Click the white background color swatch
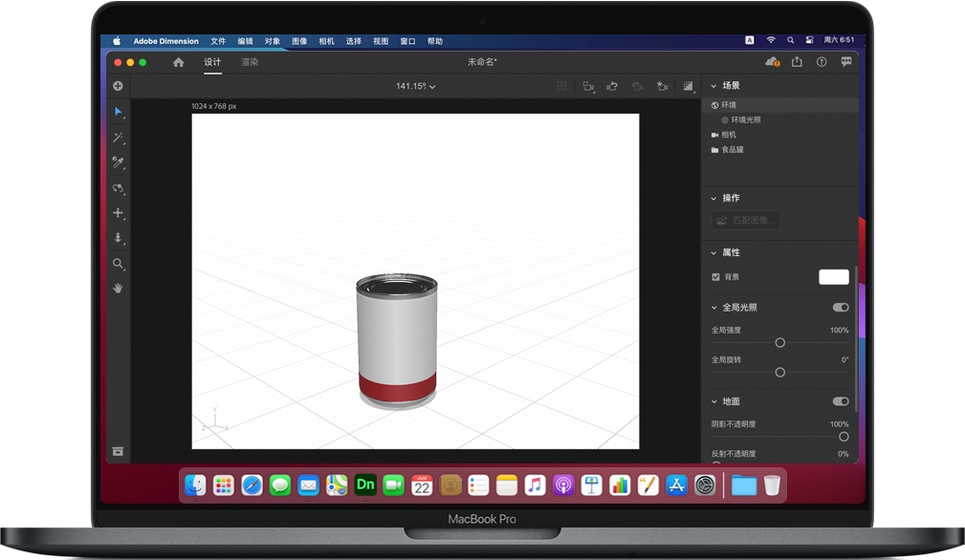 click(833, 277)
